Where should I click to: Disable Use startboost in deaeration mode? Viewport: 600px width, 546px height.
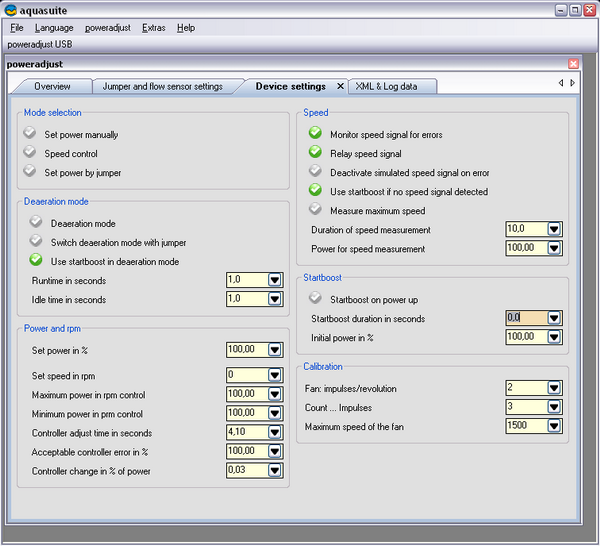coord(36,260)
